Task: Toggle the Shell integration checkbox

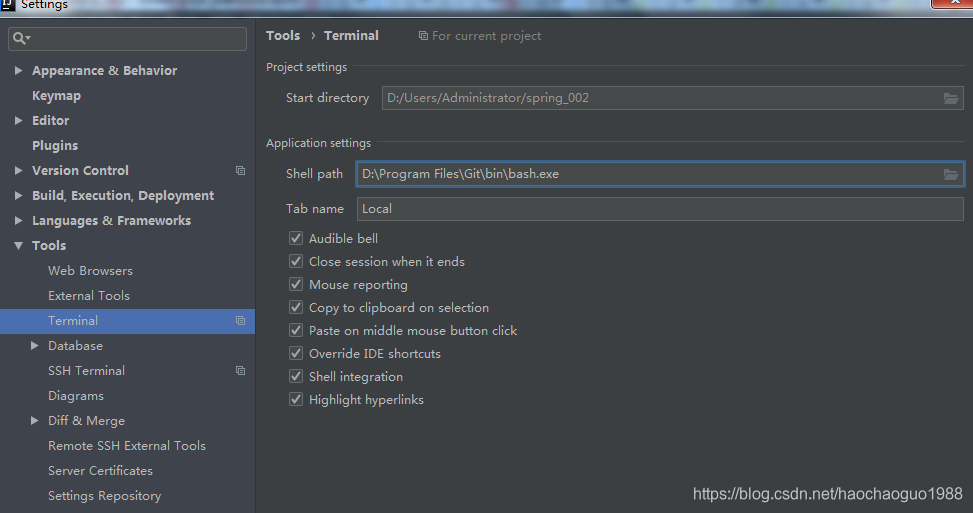Action: point(296,376)
